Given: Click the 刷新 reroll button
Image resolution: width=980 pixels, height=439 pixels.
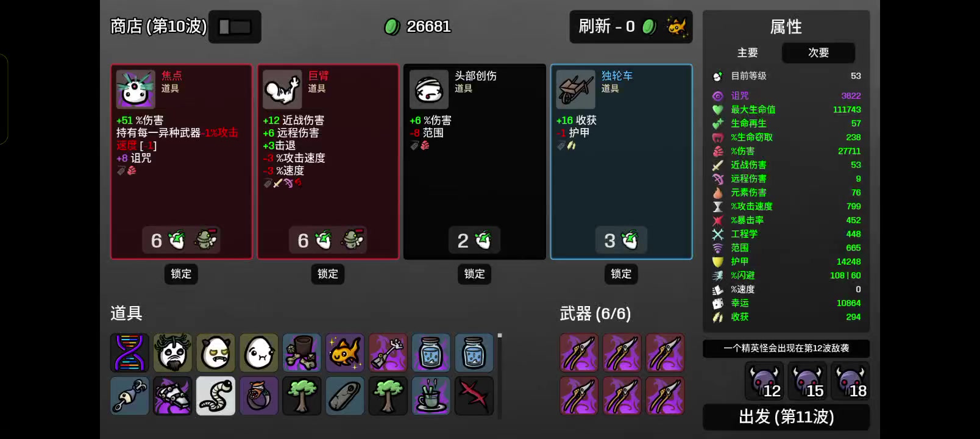Looking at the screenshot, I should coord(631,27).
